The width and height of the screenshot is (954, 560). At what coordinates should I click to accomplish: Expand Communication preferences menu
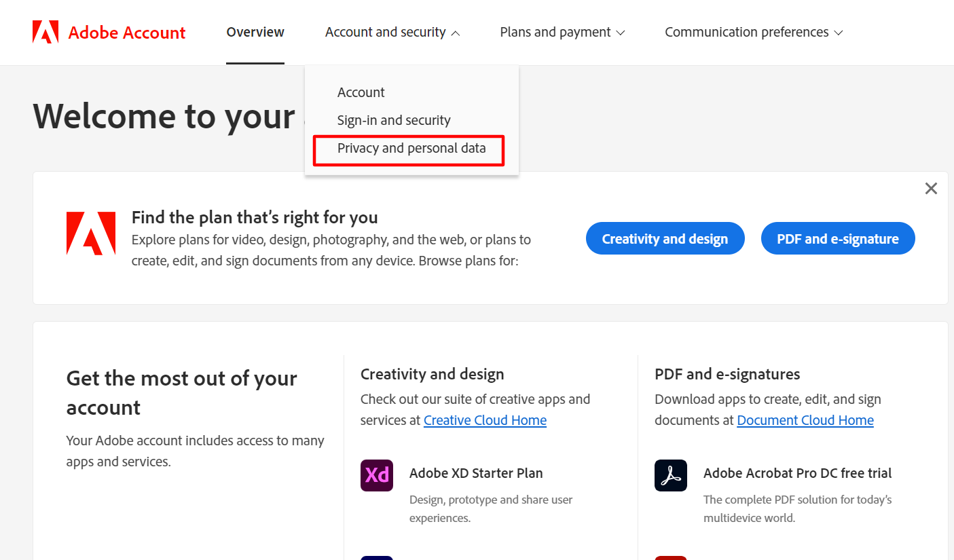(754, 32)
